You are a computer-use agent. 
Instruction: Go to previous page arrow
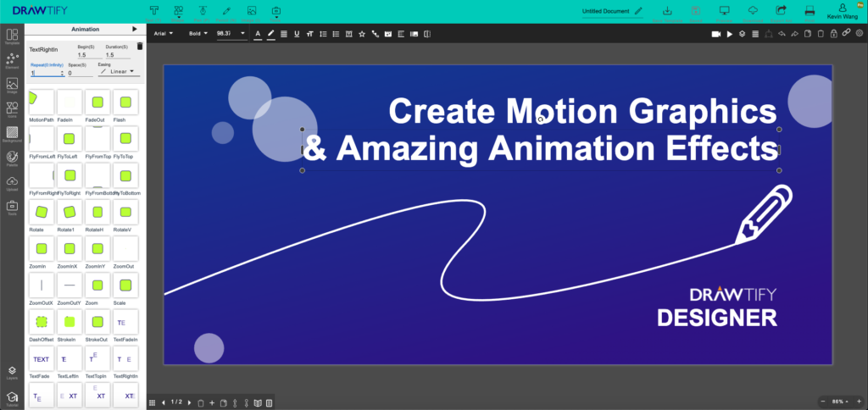[x=164, y=402]
